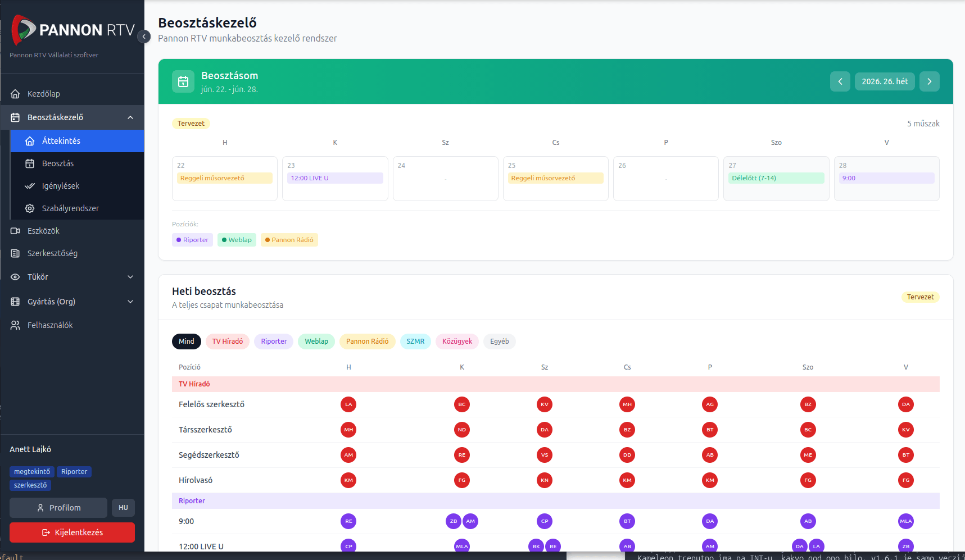Screen dimensions: 965x560
Task: Open Igénylések submenu item
Action: coord(77,186)
